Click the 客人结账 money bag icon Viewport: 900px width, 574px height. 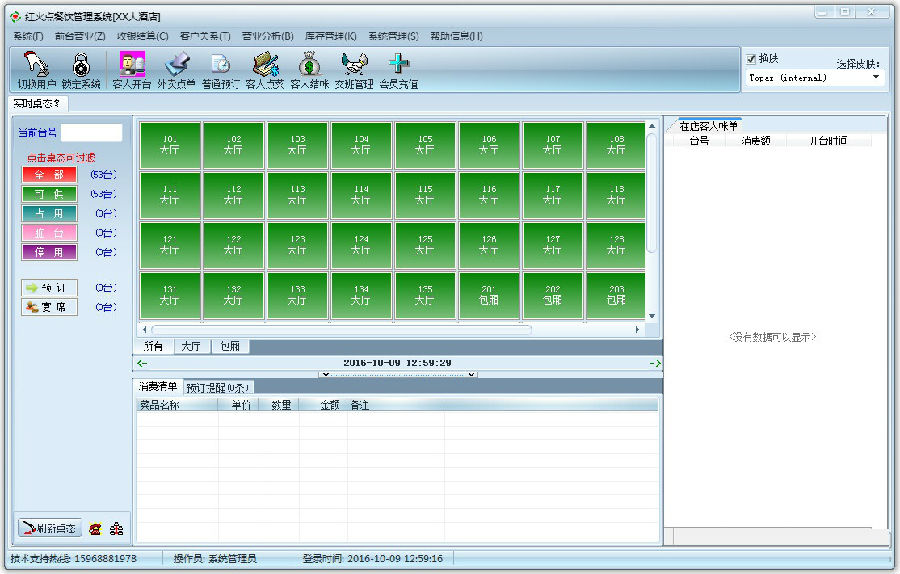tap(309, 65)
